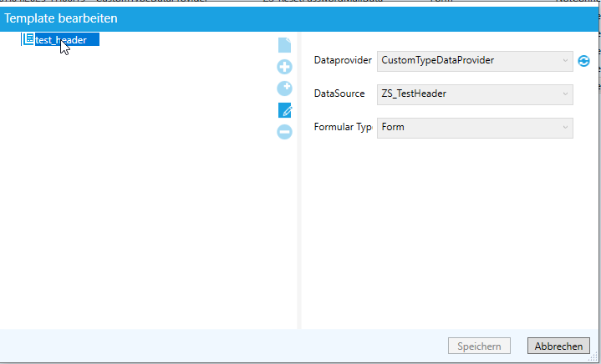Click the Abbrechen button
The width and height of the screenshot is (601, 364).
tap(558, 346)
